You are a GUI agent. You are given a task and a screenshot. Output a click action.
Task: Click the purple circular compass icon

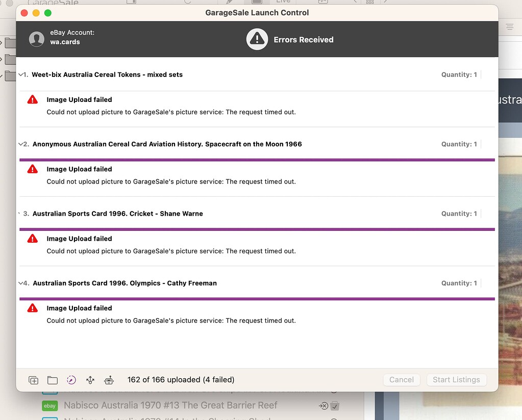click(71, 380)
